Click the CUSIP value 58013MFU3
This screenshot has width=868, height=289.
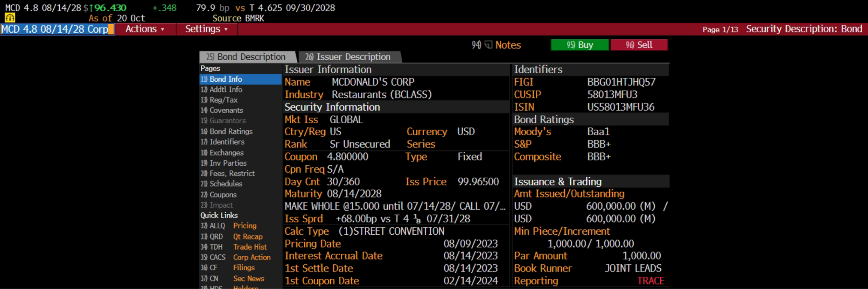[612, 94]
